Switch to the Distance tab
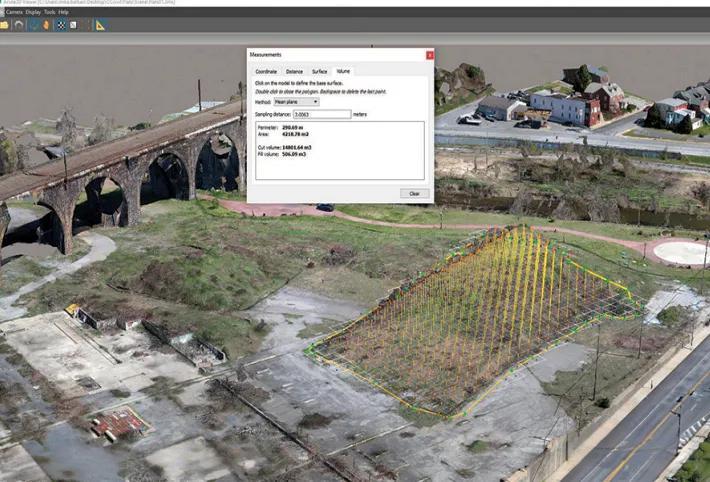 pos(294,72)
